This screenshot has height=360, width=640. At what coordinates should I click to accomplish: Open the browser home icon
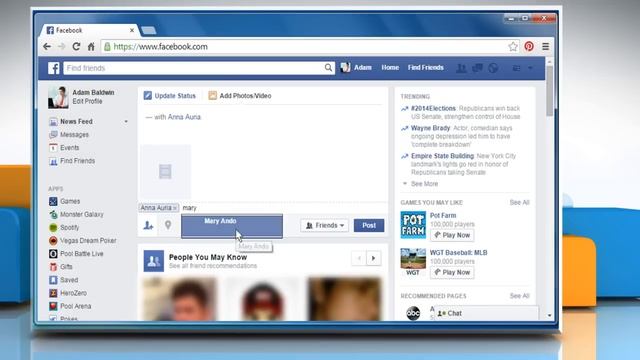pos(91,47)
